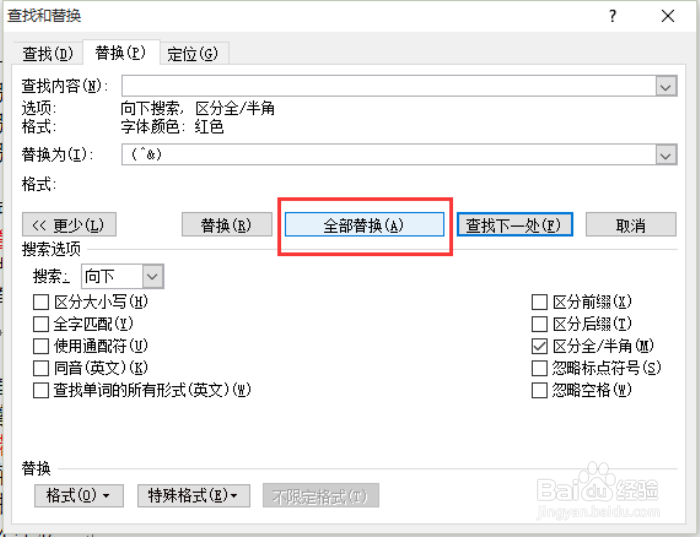The height and width of the screenshot is (537, 700).
Task: Enable the 全字匹配(Y) checkbox
Action: pos(41,324)
